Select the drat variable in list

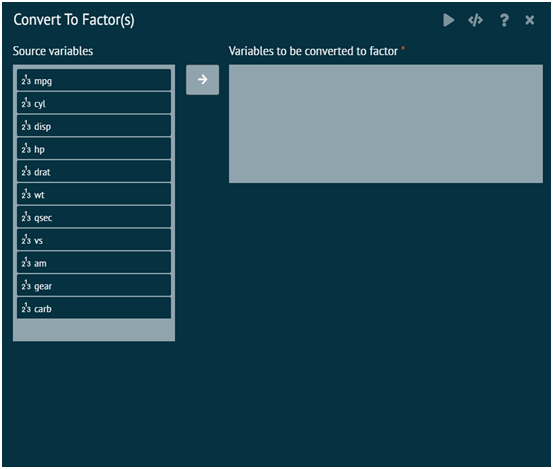[94, 171]
